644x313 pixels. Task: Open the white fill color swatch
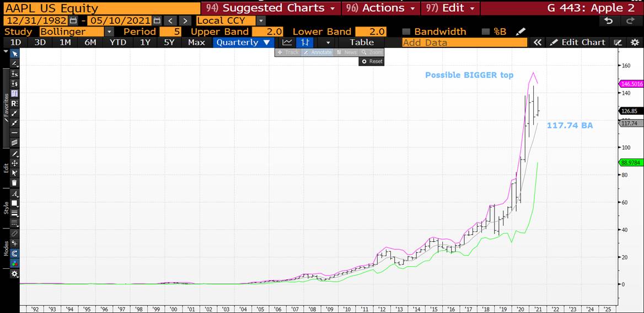(x=15, y=203)
